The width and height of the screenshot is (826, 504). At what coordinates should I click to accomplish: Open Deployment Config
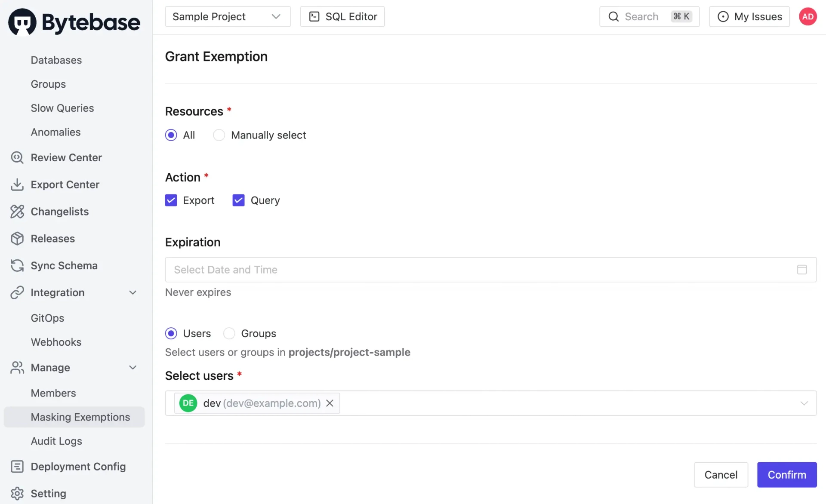pyautogui.click(x=78, y=467)
